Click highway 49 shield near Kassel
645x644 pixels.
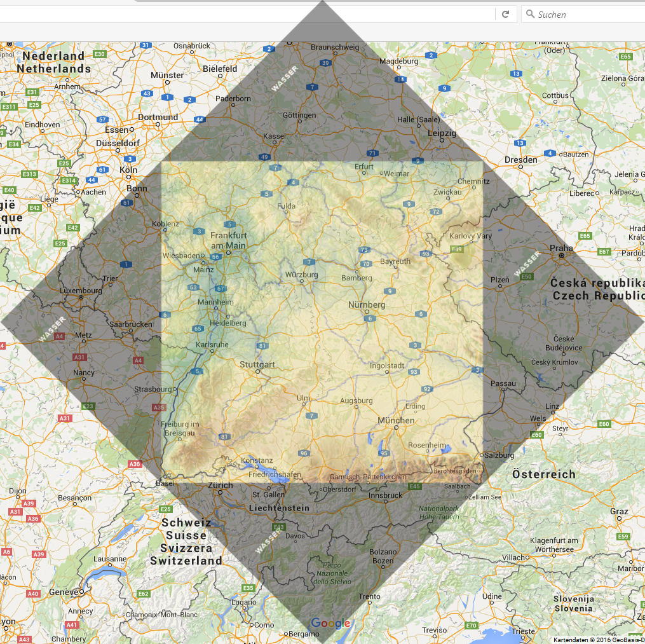(x=264, y=157)
